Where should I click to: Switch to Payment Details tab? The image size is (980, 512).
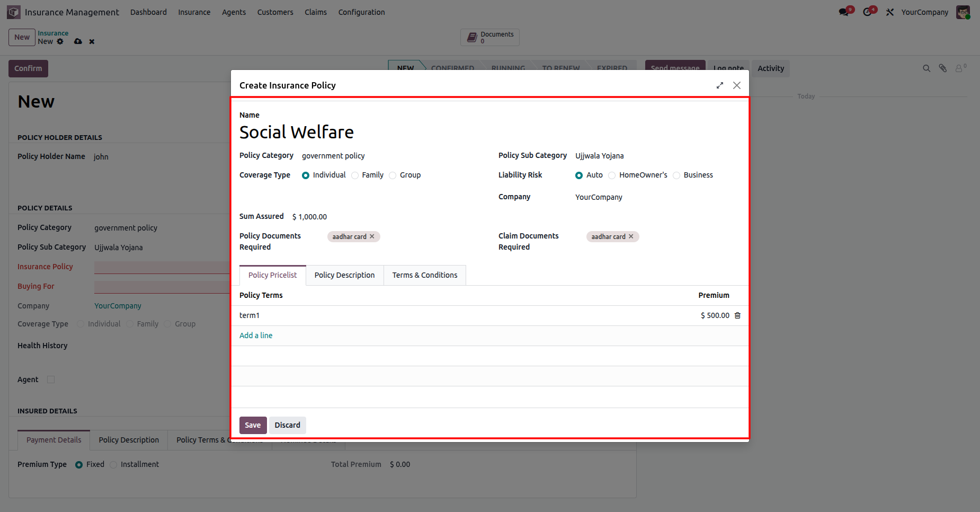click(54, 440)
